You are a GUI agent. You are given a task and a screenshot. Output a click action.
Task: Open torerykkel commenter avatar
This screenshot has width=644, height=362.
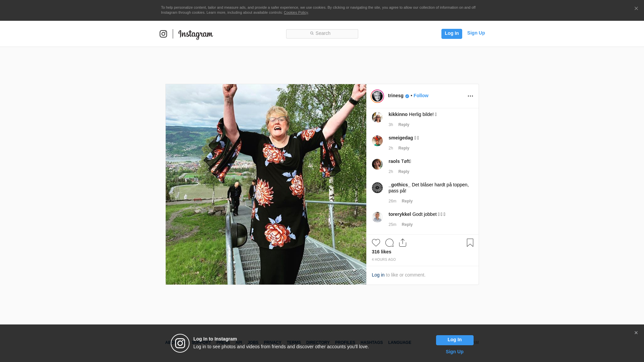click(x=377, y=217)
